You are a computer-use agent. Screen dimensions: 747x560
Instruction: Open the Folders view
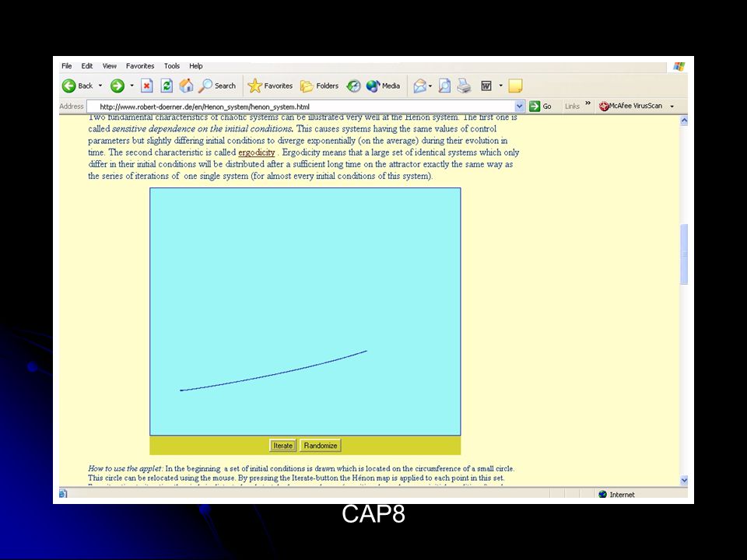coord(319,86)
